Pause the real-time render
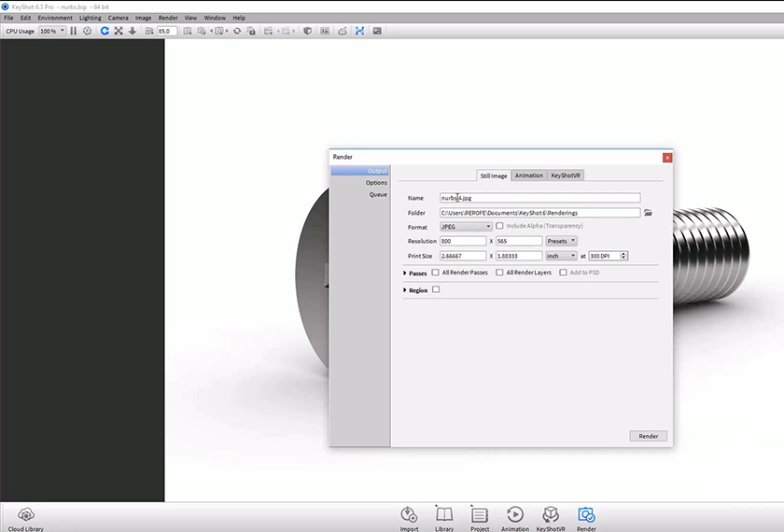Image resolution: width=784 pixels, height=532 pixels. tap(74, 31)
